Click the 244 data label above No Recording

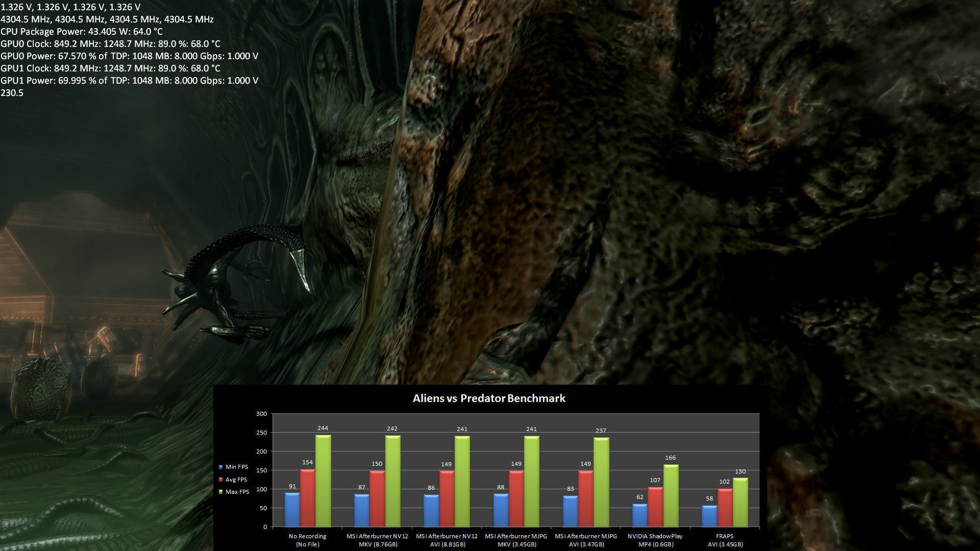(323, 429)
